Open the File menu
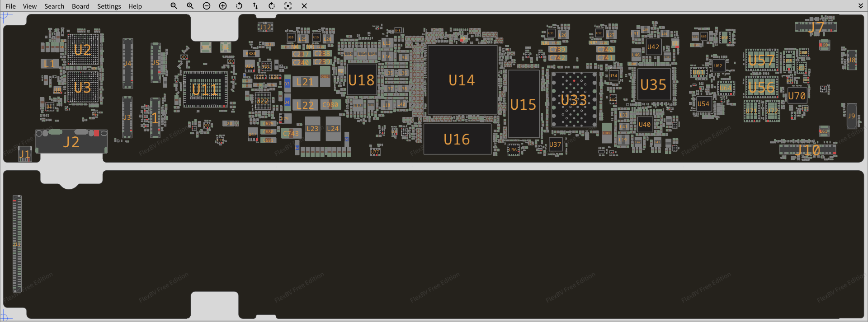The image size is (868, 322). click(x=10, y=6)
